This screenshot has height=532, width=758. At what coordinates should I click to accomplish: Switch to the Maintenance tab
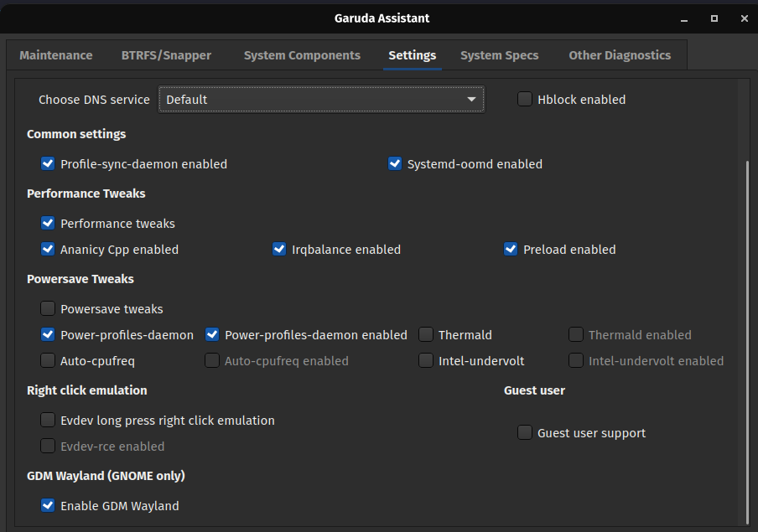coord(55,54)
